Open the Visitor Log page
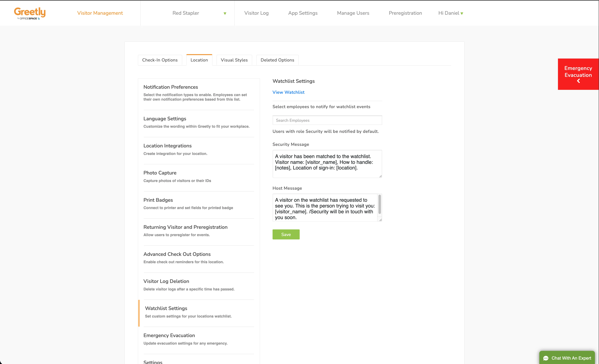Screen dimensions: 599x364 [256, 13]
